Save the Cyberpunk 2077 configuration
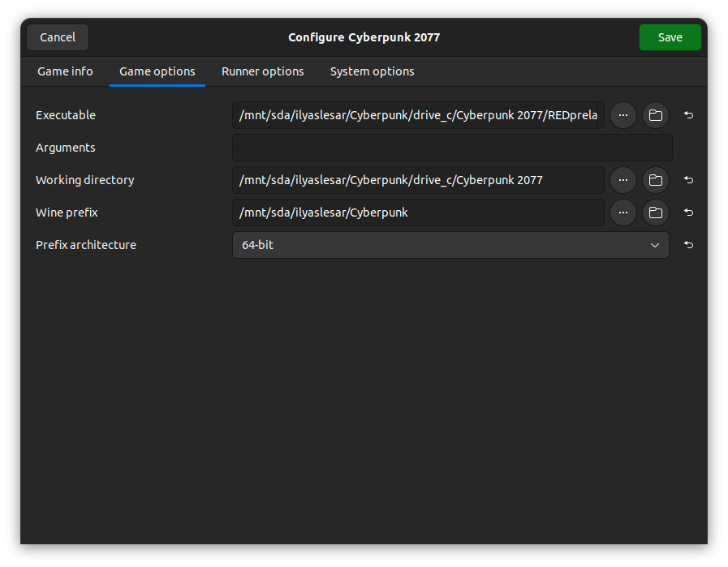 670,37
